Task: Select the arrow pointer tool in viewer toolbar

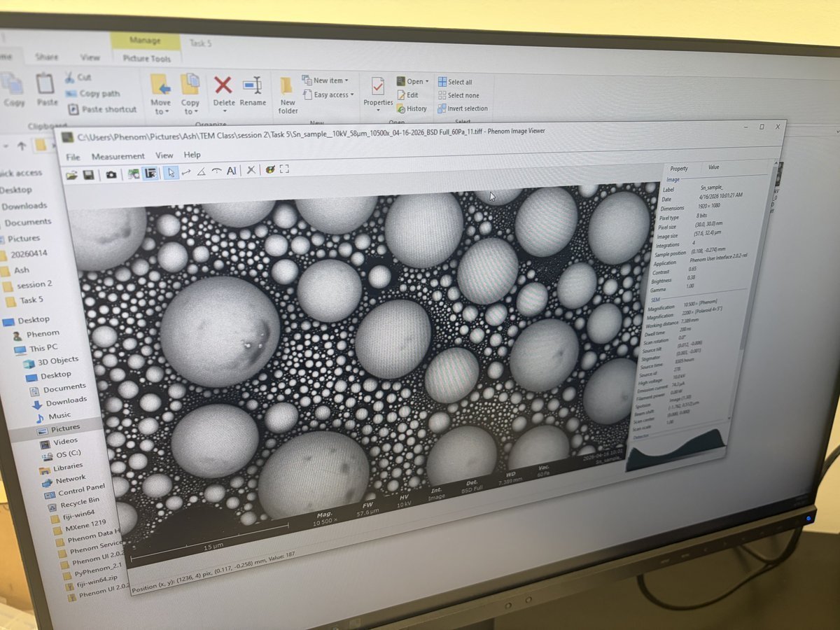Action: coord(171,172)
